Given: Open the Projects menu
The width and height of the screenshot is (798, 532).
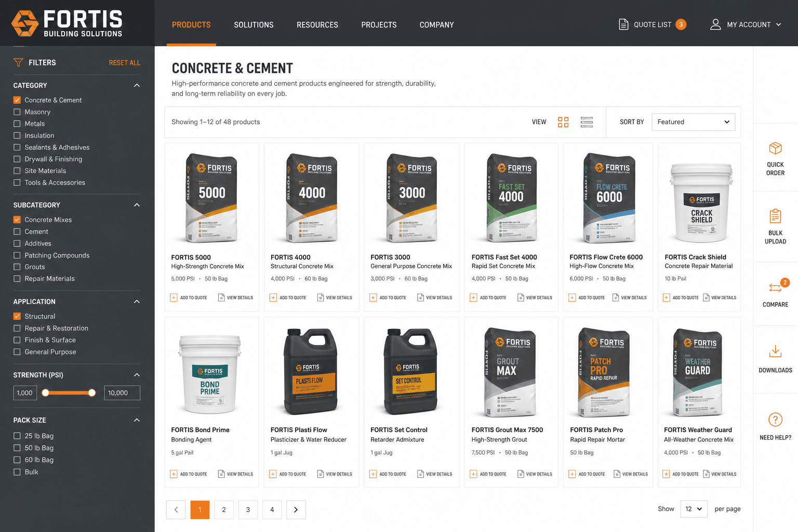Looking at the screenshot, I should pos(379,25).
